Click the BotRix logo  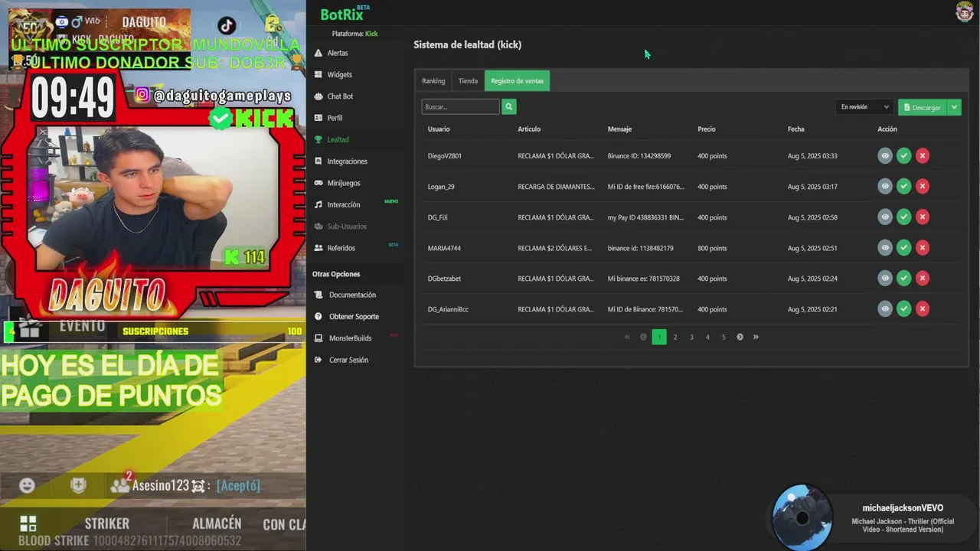[345, 13]
